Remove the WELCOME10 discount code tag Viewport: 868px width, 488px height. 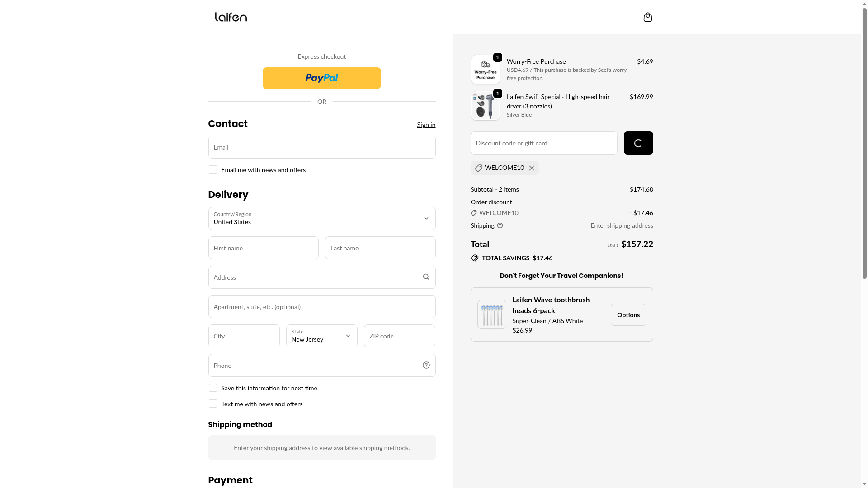tap(532, 168)
